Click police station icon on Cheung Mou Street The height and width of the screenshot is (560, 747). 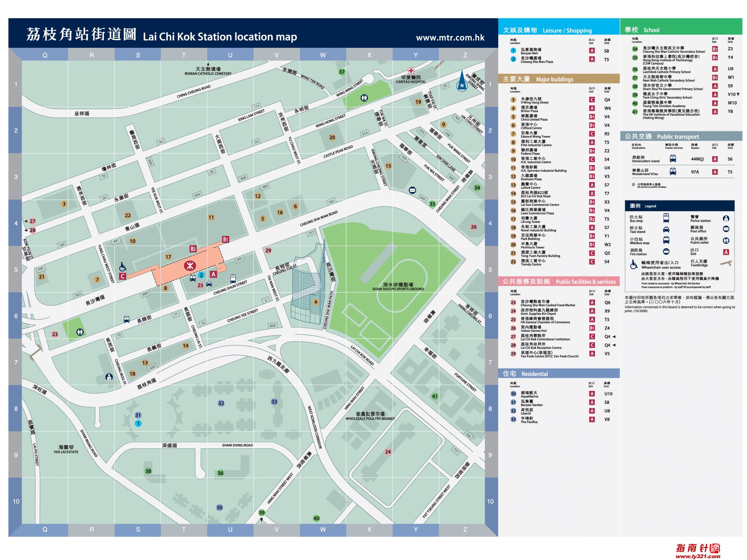click(109, 377)
